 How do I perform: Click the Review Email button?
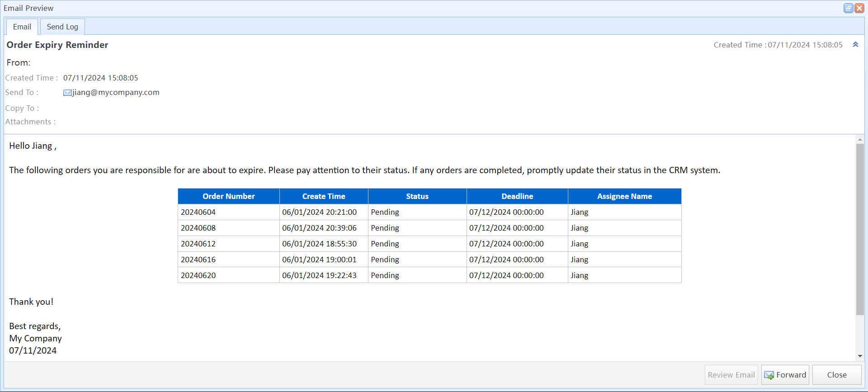[731, 375]
